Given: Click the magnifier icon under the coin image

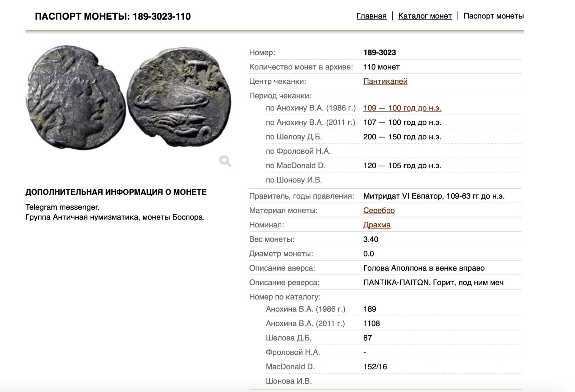Looking at the screenshot, I should point(225,161).
